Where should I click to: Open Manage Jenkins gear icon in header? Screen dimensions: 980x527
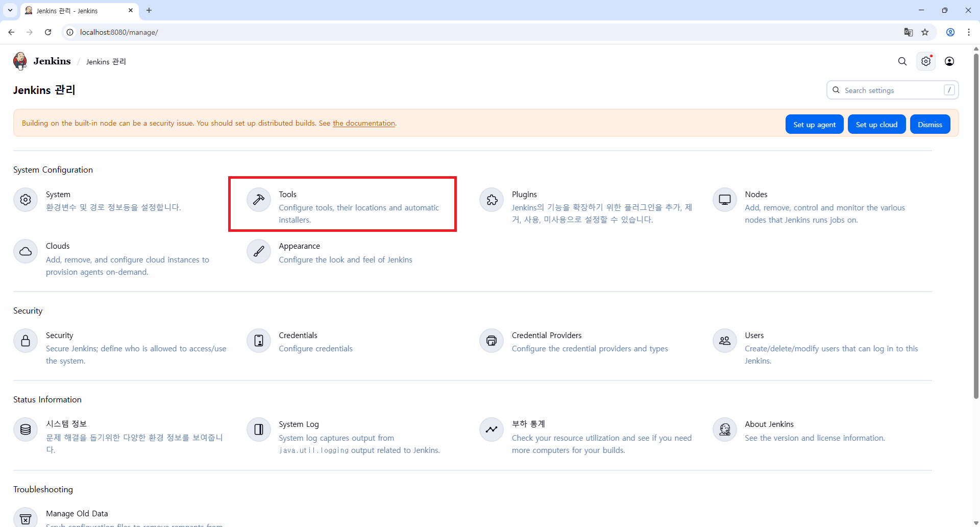tap(926, 61)
